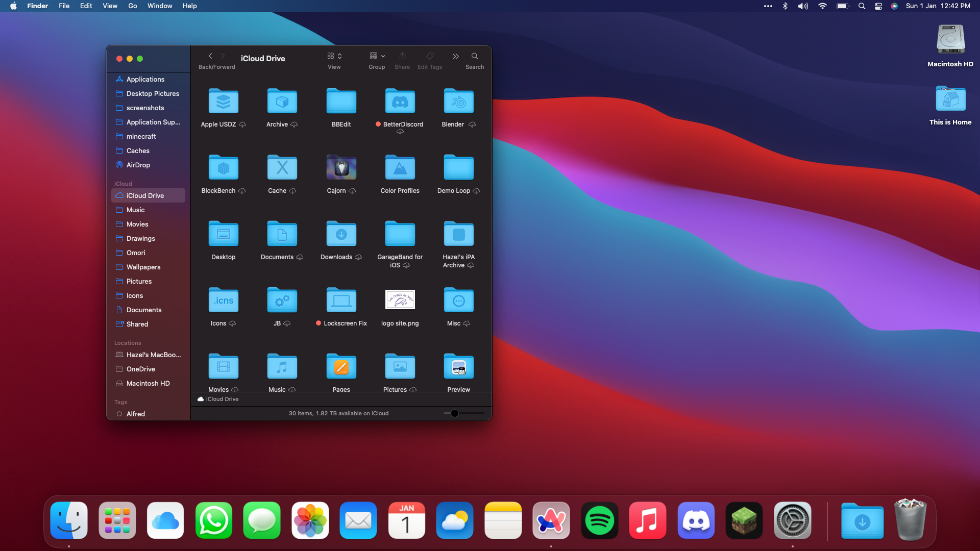This screenshot has height=551, width=980.
Task: Open the JB folder
Action: tap(282, 300)
